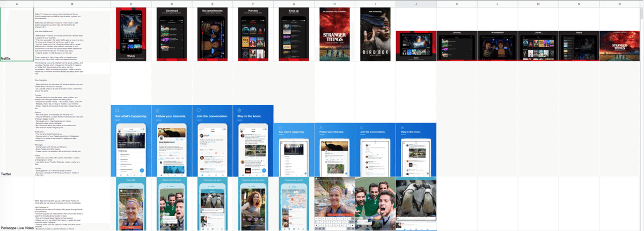Select Periscope penguins image in column J
This screenshot has height=231, width=644.
point(416,204)
